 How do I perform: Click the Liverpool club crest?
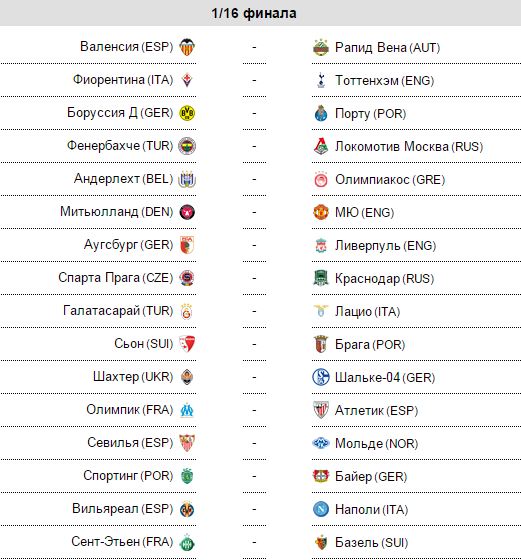[321, 245]
